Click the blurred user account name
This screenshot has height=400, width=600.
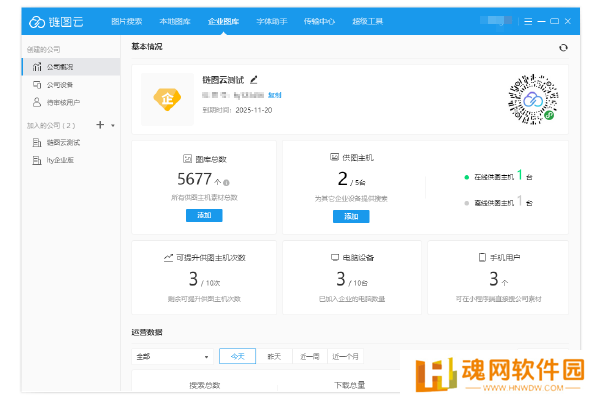click(496, 20)
